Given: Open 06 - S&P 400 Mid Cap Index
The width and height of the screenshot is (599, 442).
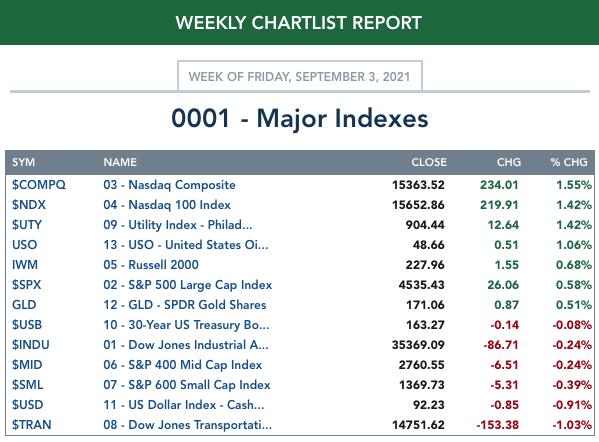Looking at the screenshot, I should [x=183, y=365].
